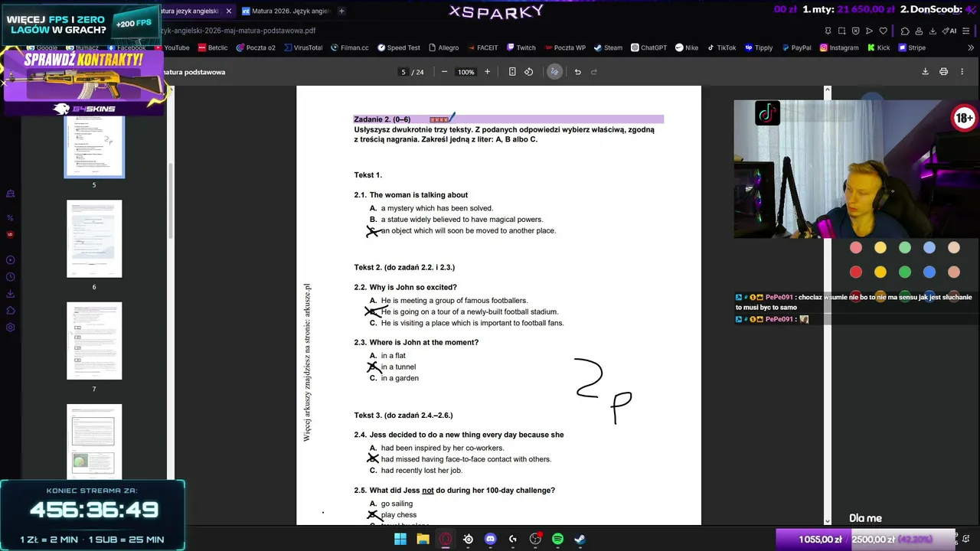The height and width of the screenshot is (551, 980).
Task: Open Steam from the taskbar
Action: tap(580, 539)
